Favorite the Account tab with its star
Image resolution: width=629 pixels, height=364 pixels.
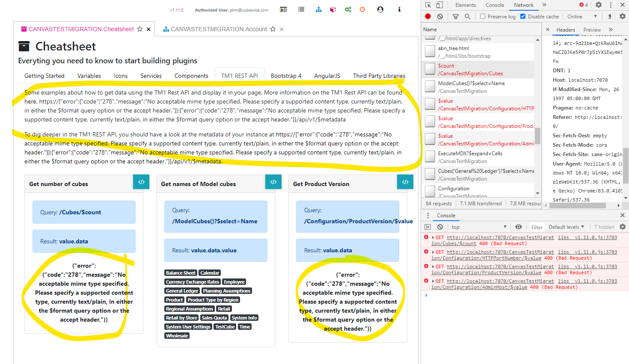(x=273, y=29)
